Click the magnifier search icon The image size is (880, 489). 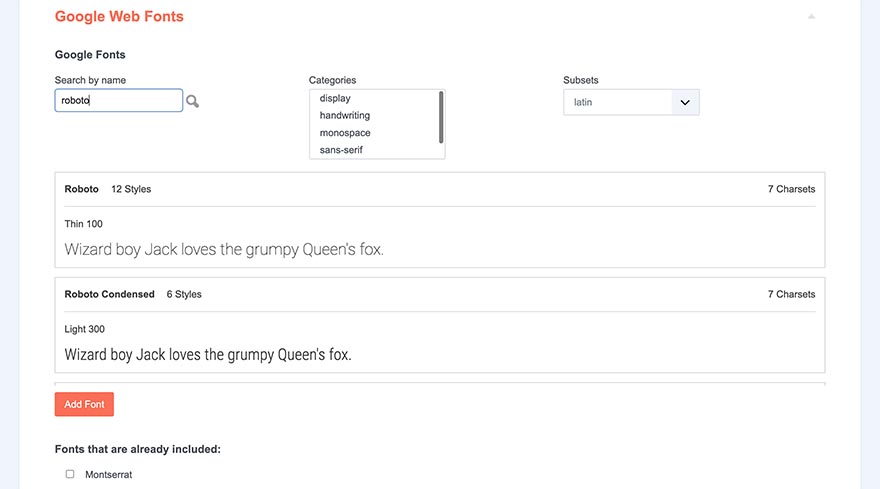click(x=192, y=102)
